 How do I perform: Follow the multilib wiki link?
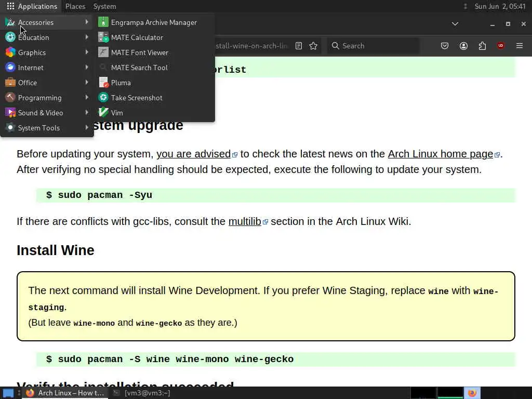(x=245, y=221)
